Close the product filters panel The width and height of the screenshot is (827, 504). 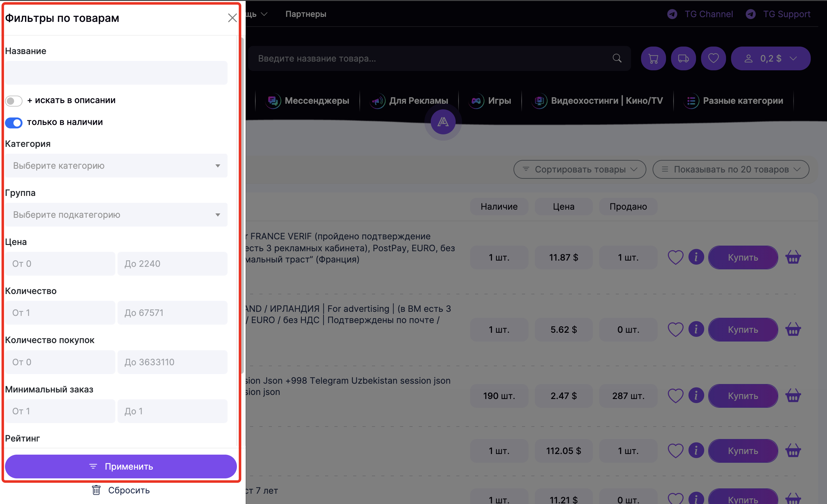tap(232, 18)
